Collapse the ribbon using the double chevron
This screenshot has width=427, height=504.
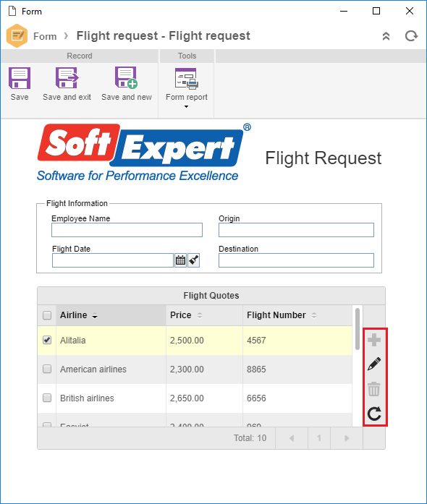tap(386, 36)
